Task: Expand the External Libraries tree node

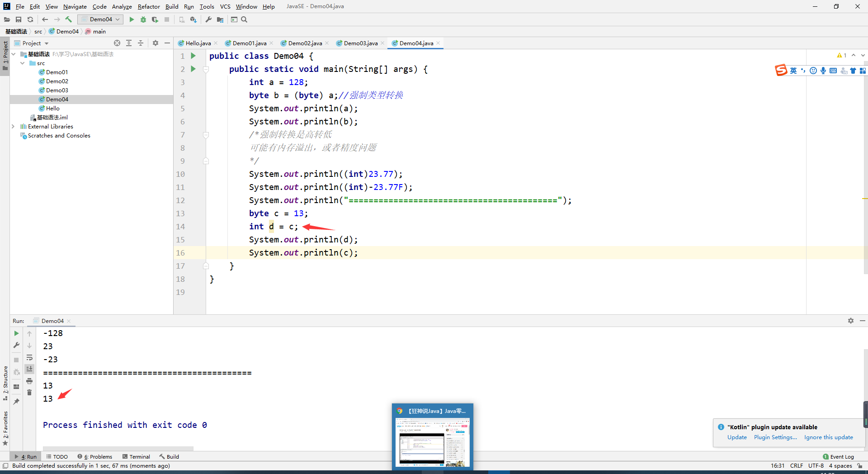Action: (x=13, y=127)
